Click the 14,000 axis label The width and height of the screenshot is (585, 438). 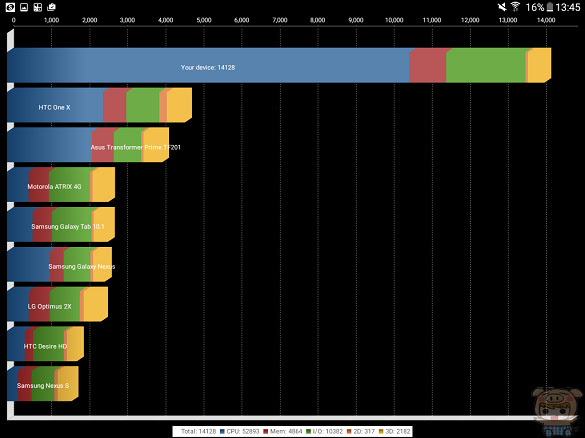pyautogui.click(x=546, y=20)
